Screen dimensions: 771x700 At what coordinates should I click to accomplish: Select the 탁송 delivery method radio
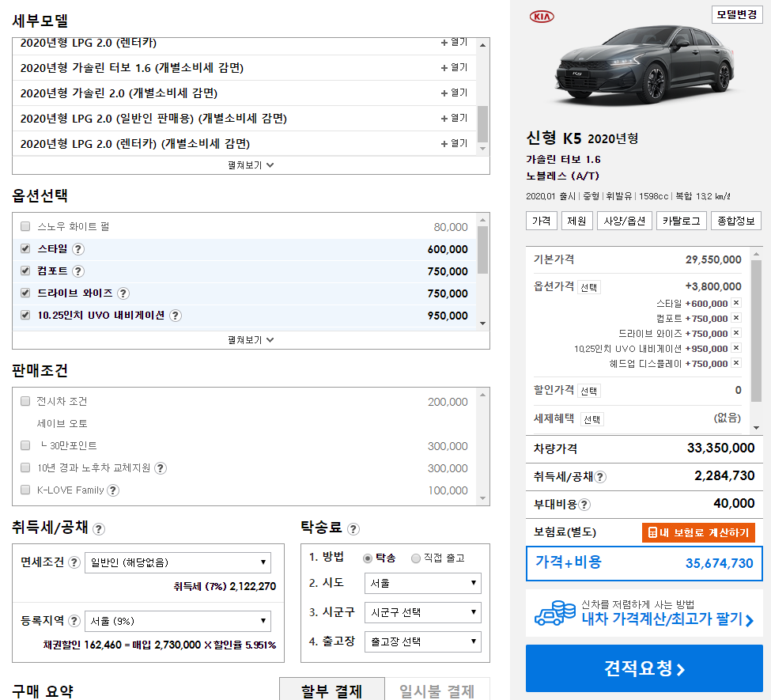[367, 558]
